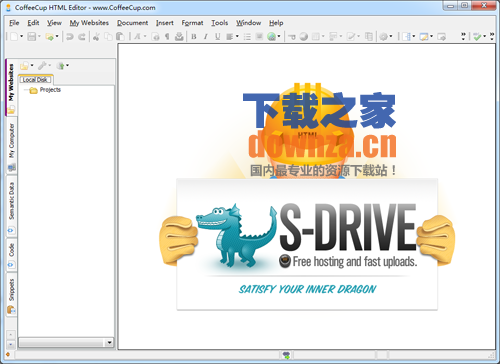This screenshot has width=500, height=364.
Task: Click the open folder toolbar icon
Action: [x=50, y=37]
